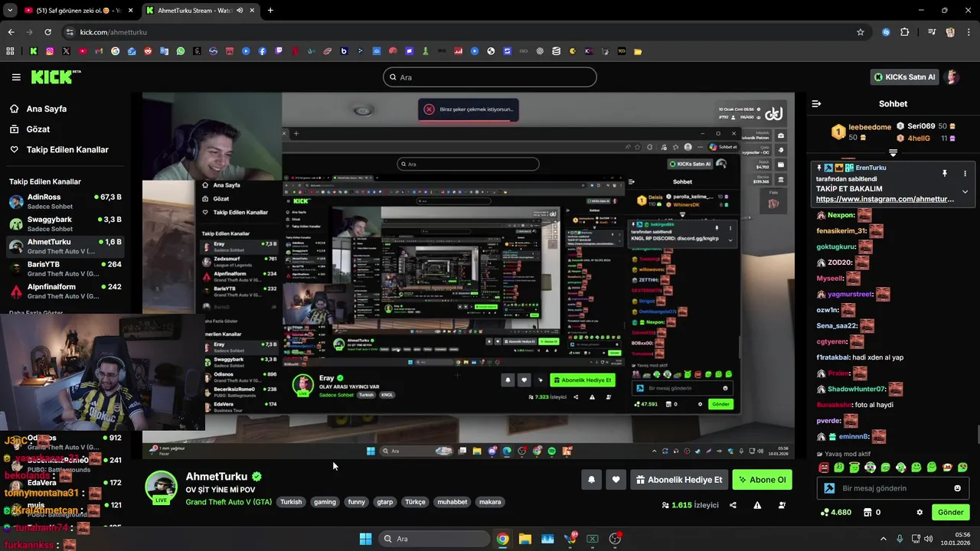Select the angry red emote
This screenshot has width=980, height=551.
click(824, 467)
